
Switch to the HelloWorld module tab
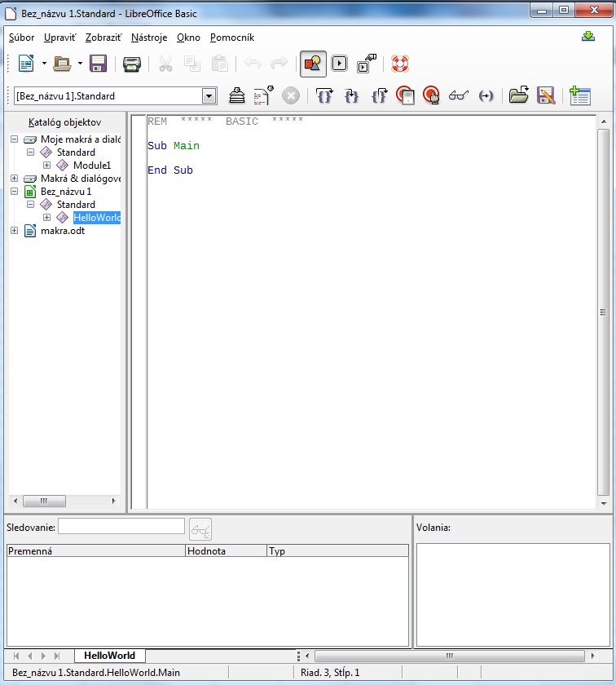[x=109, y=656]
